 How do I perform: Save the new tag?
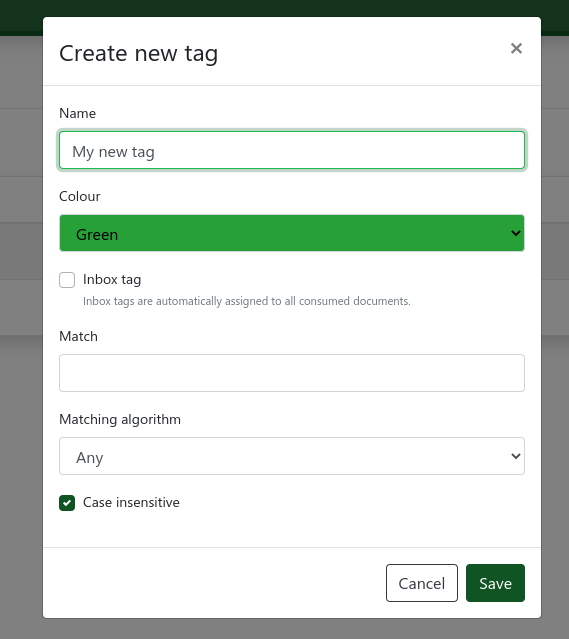pos(495,583)
